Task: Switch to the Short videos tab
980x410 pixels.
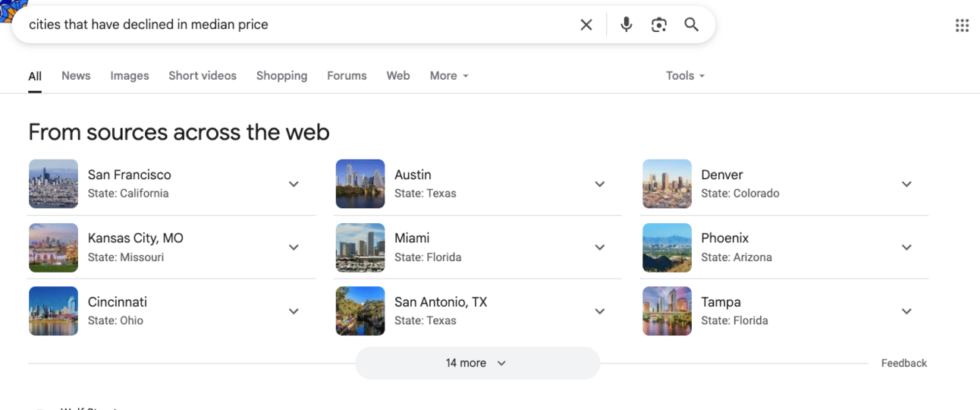Action: (203, 76)
